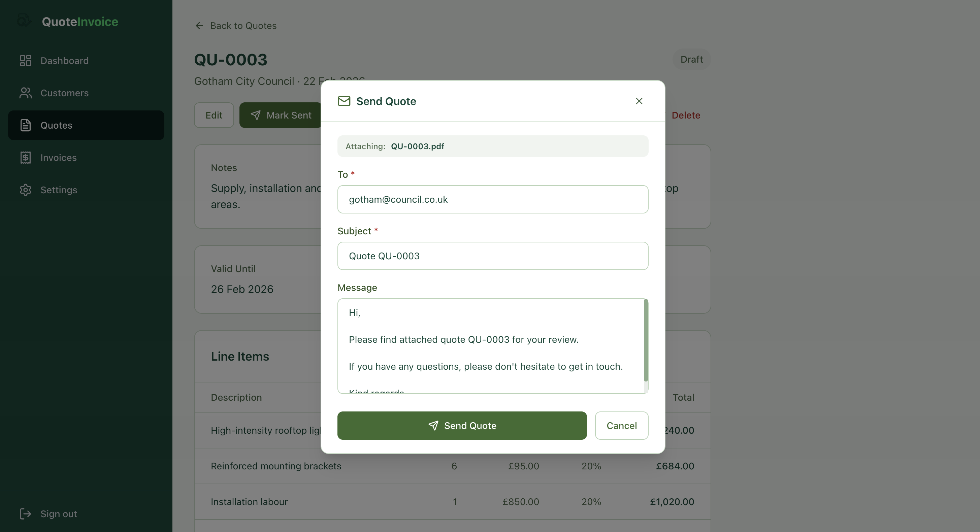The height and width of the screenshot is (532, 980).
Task: Cancel the Send Quote dialog
Action: (x=621, y=426)
